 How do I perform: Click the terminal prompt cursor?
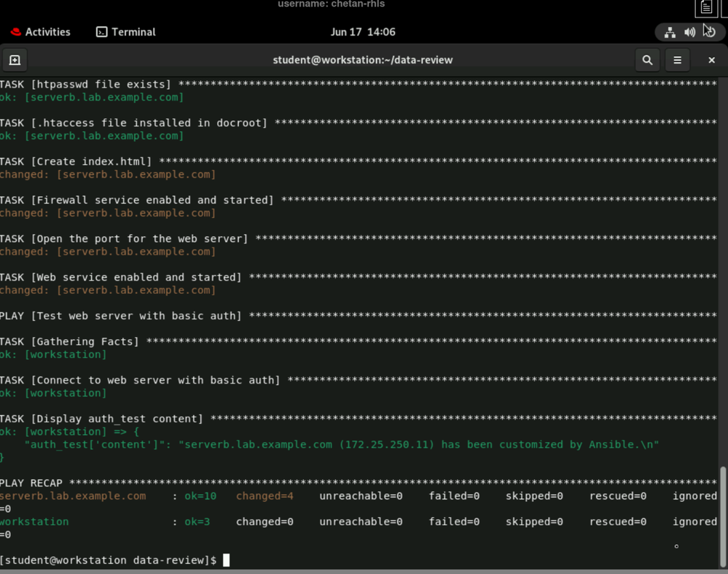point(227,560)
